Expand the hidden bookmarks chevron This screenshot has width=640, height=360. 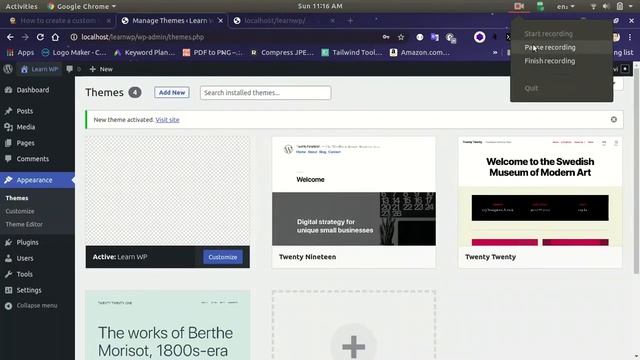(495, 53)
